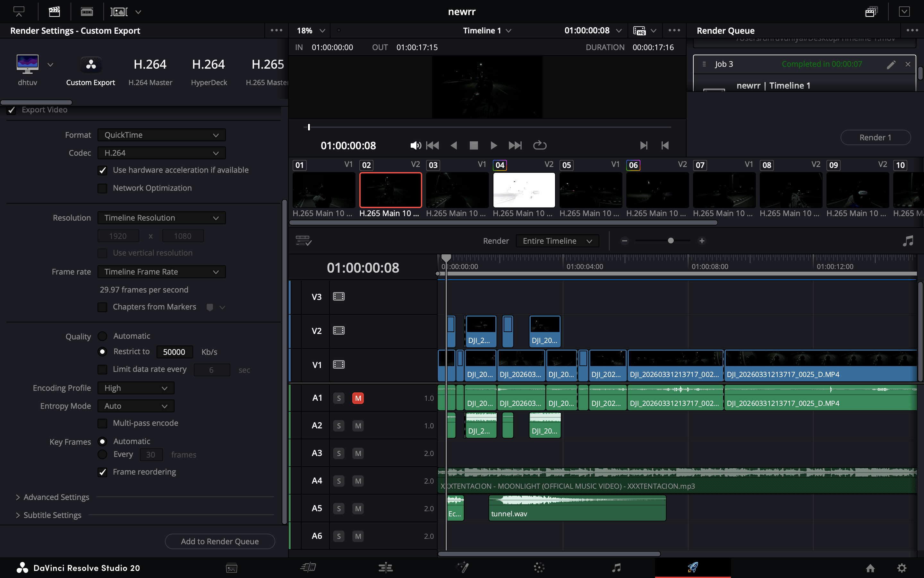Viewport: 924px width, 578px height.
Task: Disable hardware acceleration checkbox
Action: [x=102, y=170]
